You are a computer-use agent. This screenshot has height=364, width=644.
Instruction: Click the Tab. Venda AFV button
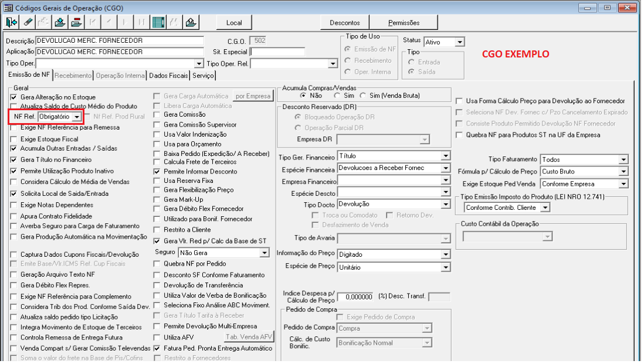pyautogui.click(x=249, y=337)
